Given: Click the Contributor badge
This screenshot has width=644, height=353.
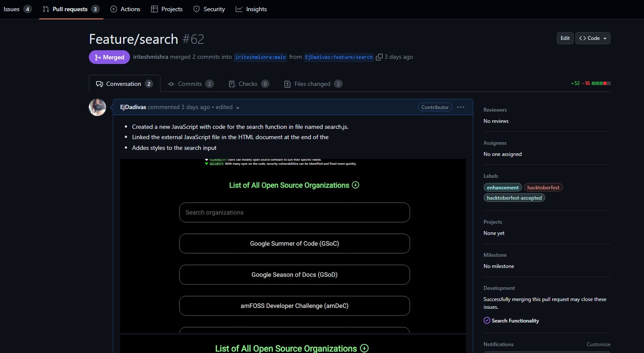Looking at the screenshot, I should coord(435,107).
